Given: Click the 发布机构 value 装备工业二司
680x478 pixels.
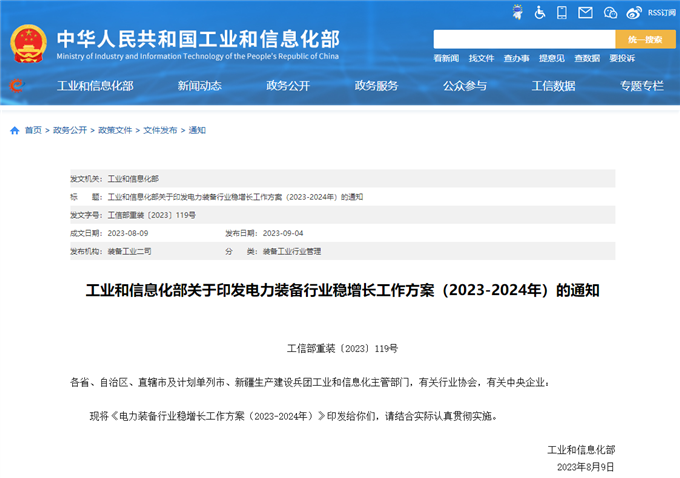Looking at the screenshot, I should [x=129, y=252].
